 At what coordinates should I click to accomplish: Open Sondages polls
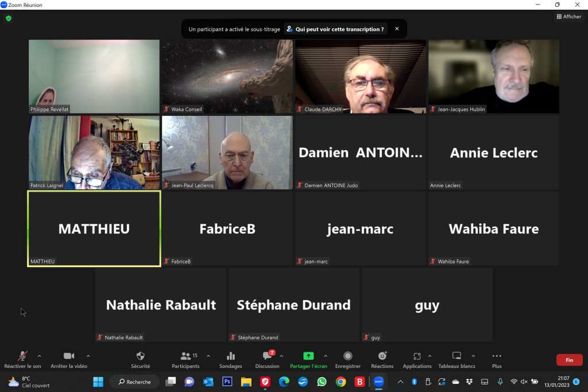(x=231, y=360)
